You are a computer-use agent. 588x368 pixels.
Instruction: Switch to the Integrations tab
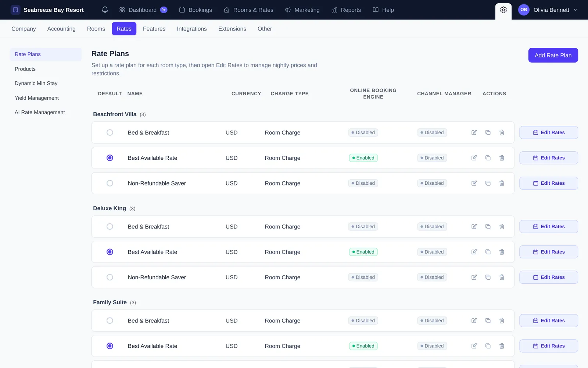tap(192, 29)
